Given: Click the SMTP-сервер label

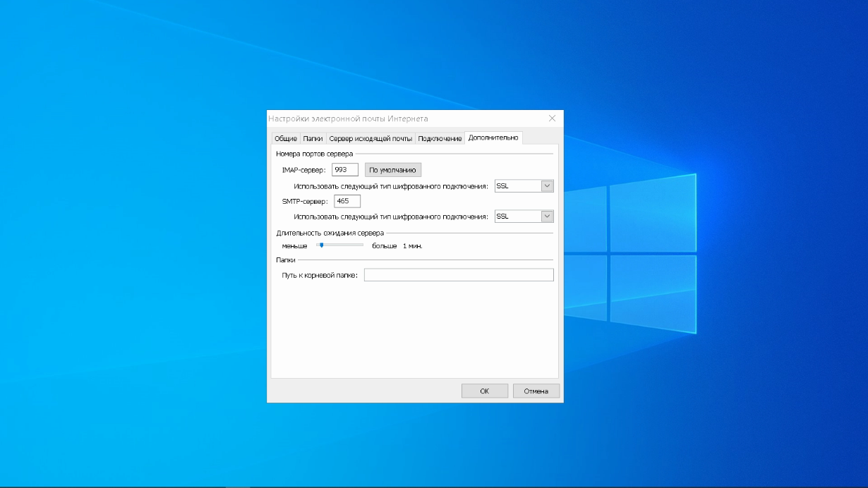Looking at the screenshot, I should tap(305, 201).
